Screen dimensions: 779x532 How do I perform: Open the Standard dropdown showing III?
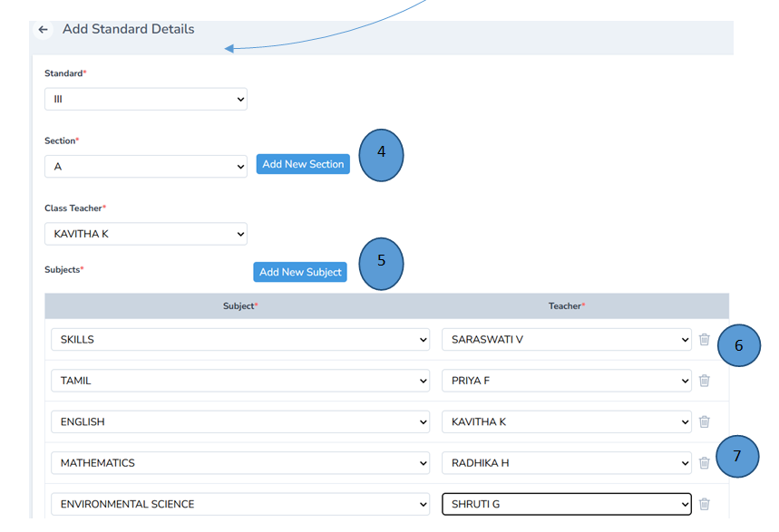coord(145,99)
